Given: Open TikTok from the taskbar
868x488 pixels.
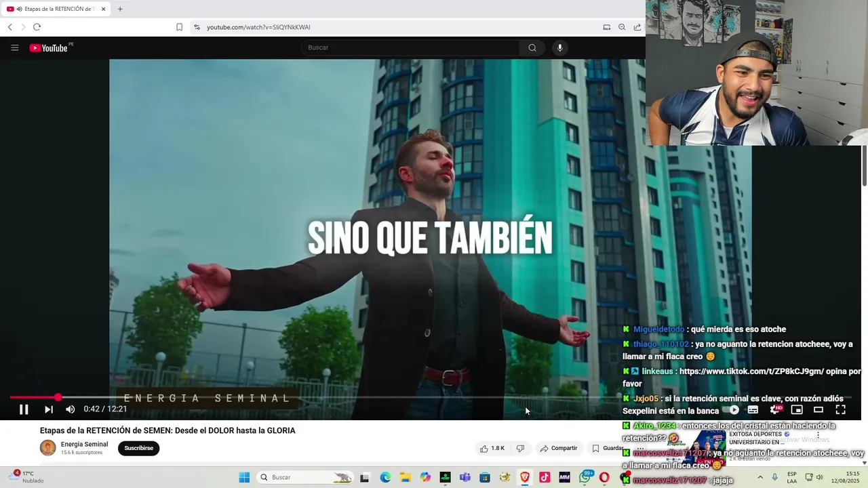Looking at the screenshot, I should (545, 477).
